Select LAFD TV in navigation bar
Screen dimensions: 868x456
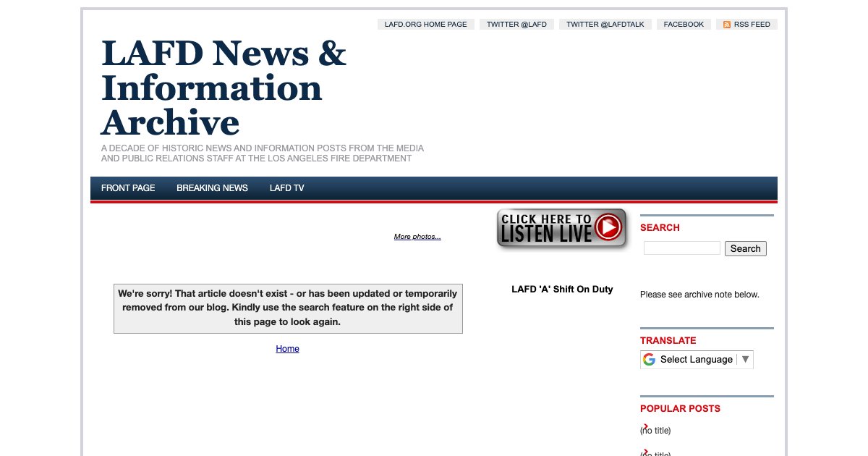(286, 188)
